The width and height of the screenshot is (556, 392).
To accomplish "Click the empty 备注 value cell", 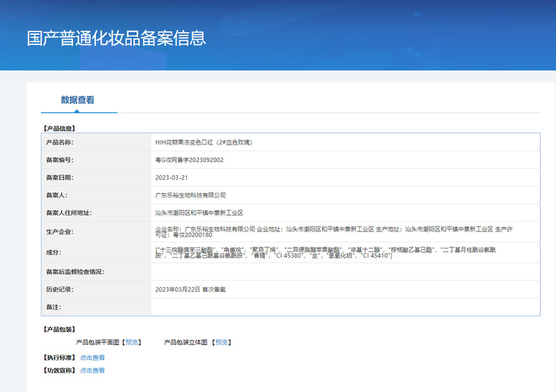I will [x=345, y=307].
